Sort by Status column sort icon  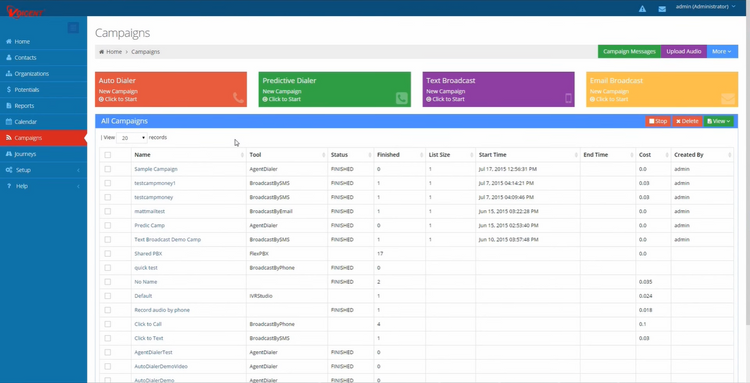pyautogui.click(x=370, y=155)
